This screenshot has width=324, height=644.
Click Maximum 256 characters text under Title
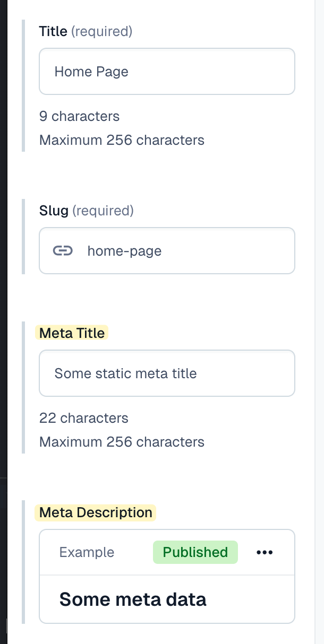122,140
